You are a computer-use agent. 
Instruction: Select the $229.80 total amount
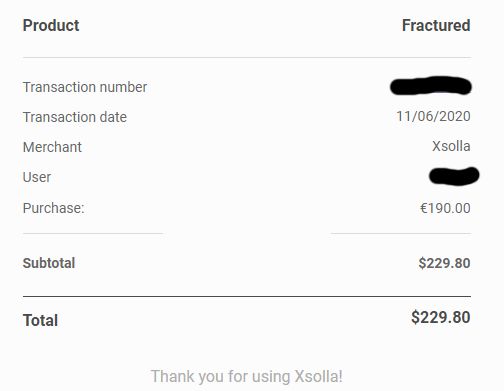pyautogui.click(x=441, y=317)
